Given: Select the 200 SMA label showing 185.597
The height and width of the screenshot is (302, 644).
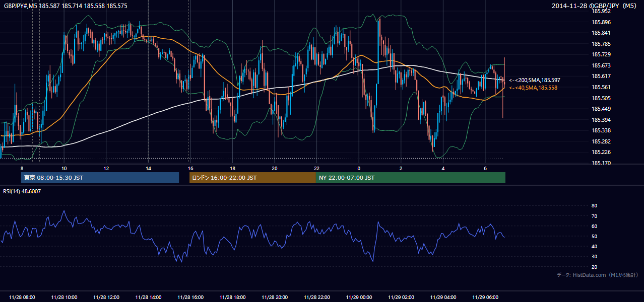Looking at the screenshot, I should coord(535,80).
